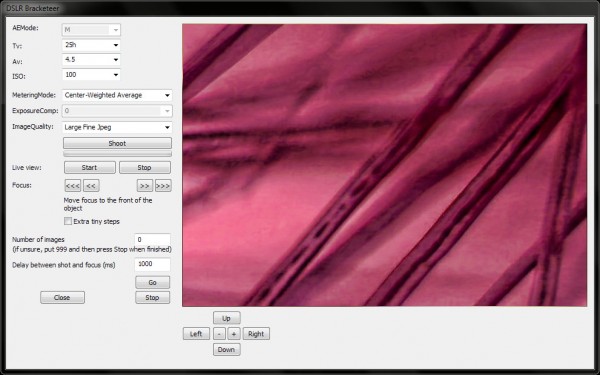This screenshot has width=600, height=375.
Task: Move focus far forward with >>>
Action: coord(163,186)
